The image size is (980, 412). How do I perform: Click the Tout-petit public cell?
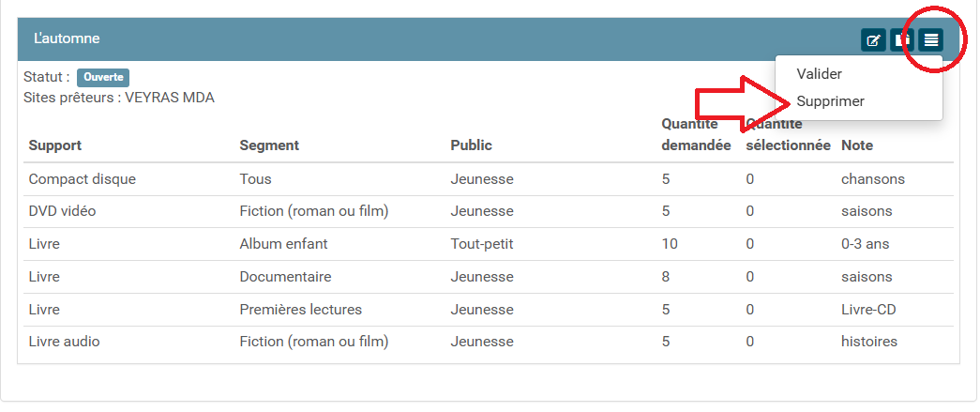pos(481,244)
